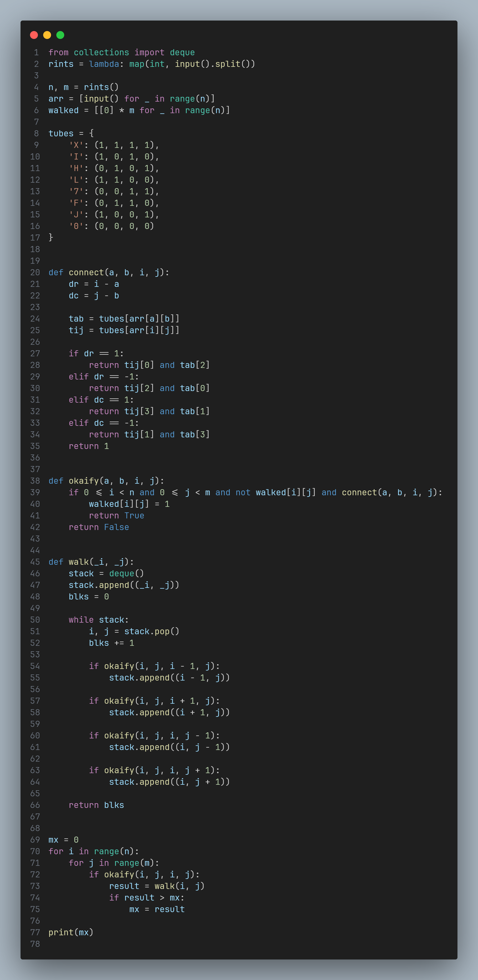The width and height of the screenshot is (478, 980).
Task: Click the 'mx = 0' assignment on line 69
Action: (x=63, y=840)
